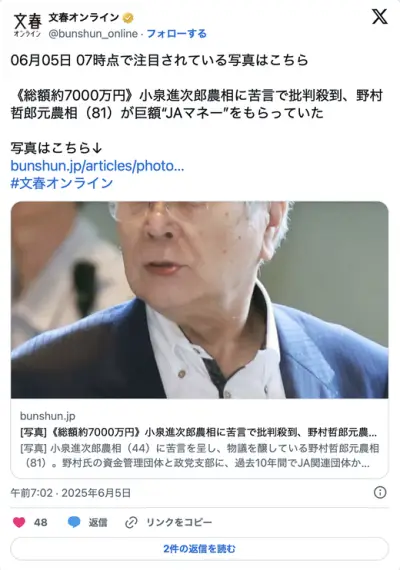
Task: Click the 文春オンライン profile avatar
Action: pyautogui.click(x=28, y=25)
